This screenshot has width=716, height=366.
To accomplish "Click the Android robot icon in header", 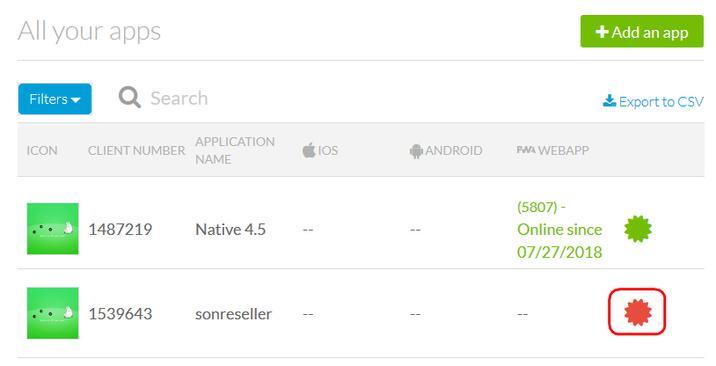I will click(x=416, y=151).
